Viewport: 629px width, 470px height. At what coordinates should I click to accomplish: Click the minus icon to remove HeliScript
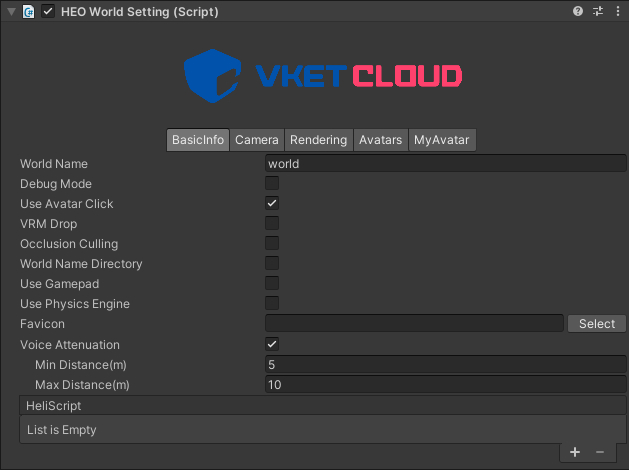(x=600, y=452)
